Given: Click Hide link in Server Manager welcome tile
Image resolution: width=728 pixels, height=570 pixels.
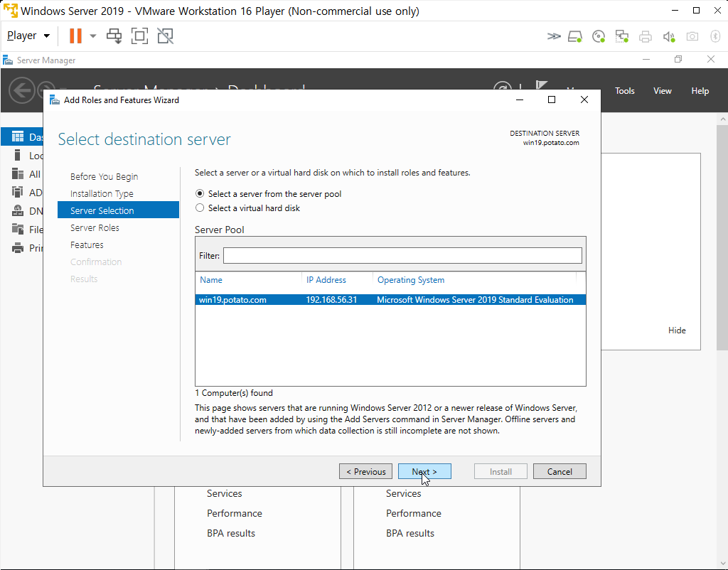Looking at the screenshot, I should pos(677,330).
